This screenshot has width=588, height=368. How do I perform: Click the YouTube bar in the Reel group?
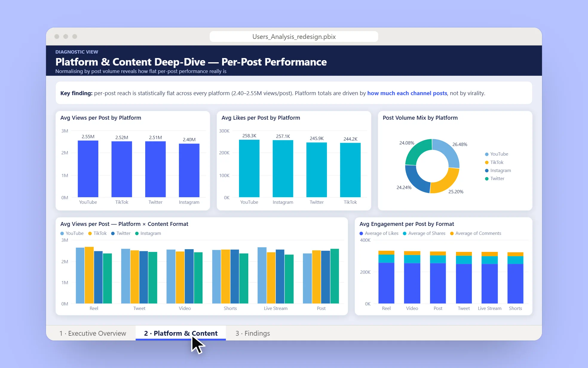coord(80,276)
